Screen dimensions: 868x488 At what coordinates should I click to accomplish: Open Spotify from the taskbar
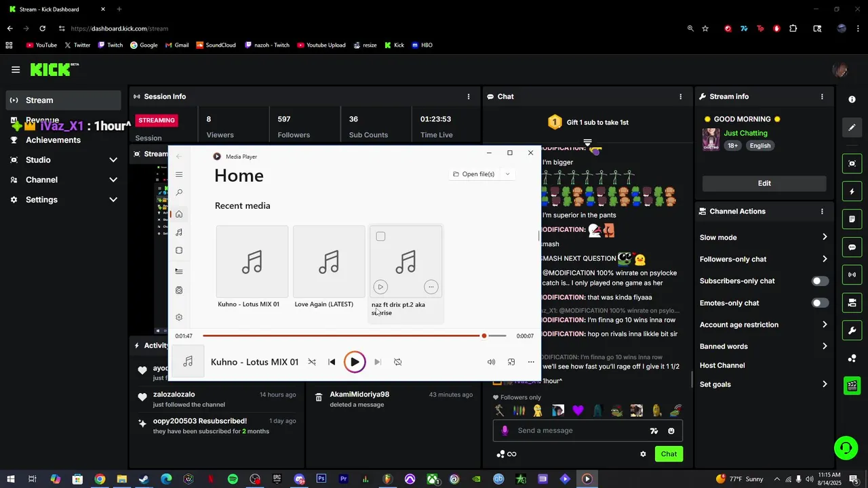[x=233, y=479]
